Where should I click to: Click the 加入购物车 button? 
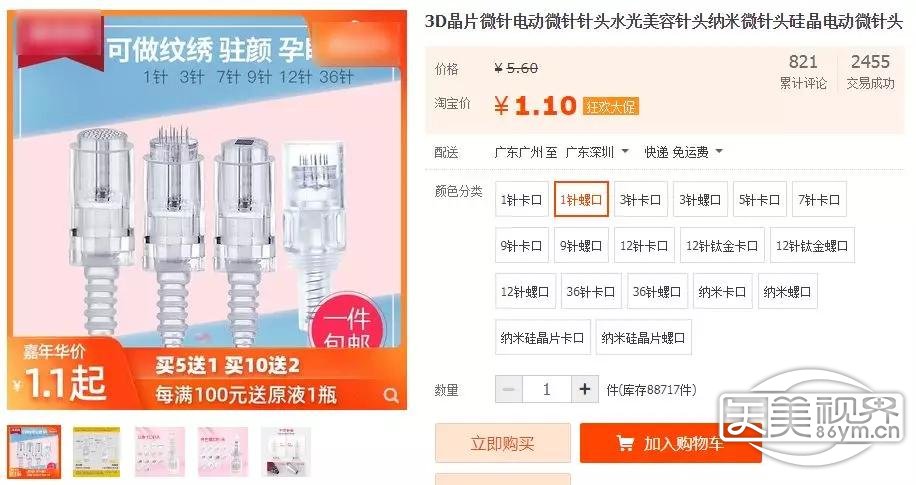(x=671, y=444)
